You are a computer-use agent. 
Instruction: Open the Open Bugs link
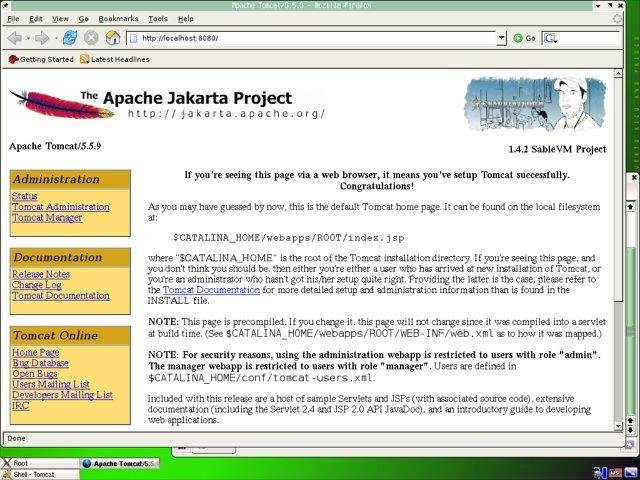35,373
